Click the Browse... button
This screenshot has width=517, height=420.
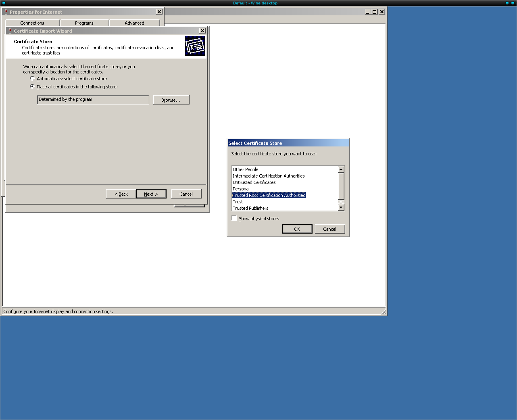point(171,100)
